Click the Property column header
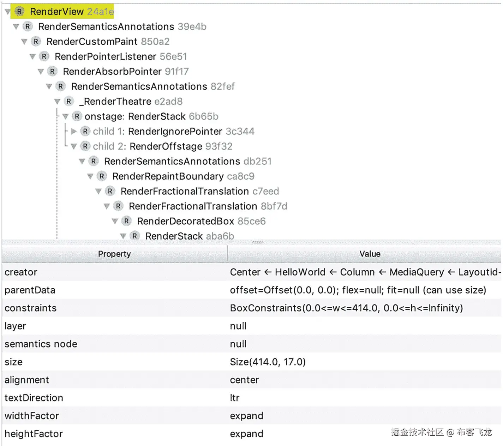Image resolution: width=503 pixels, height=448 pixels. coord(114,254)
